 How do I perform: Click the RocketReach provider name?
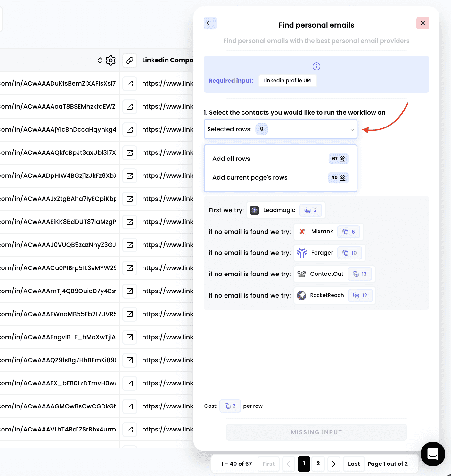pyautogui.click(x=327, y=295)
